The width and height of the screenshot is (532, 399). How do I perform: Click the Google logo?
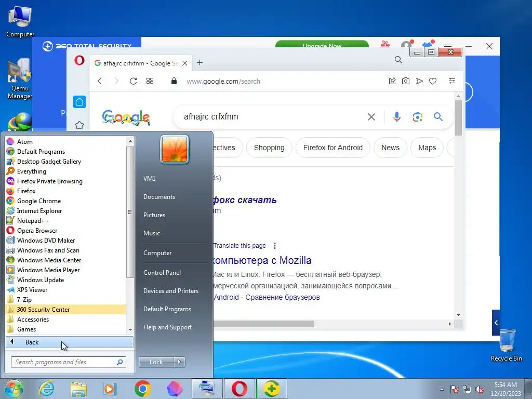126,117
